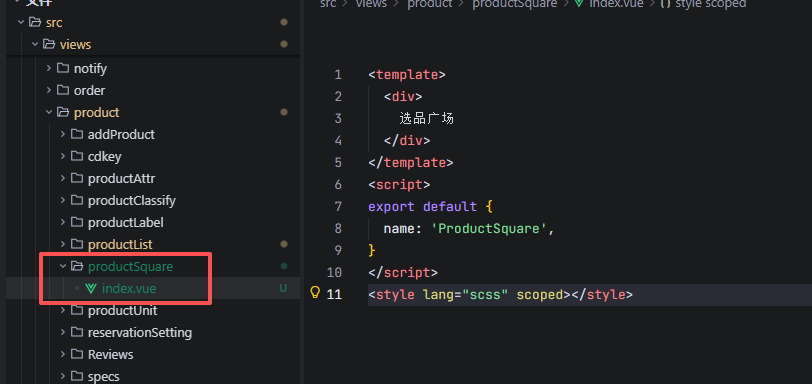This screenshot has width=812, height=384.
Task: Expand the reservationSetting folder chevron
Action: pyautogui.click(x=63, y=332)
